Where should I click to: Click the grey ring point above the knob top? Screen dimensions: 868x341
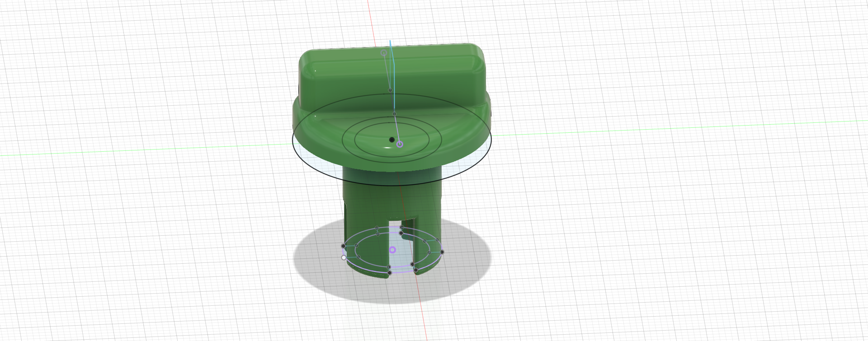click(384, 53)
